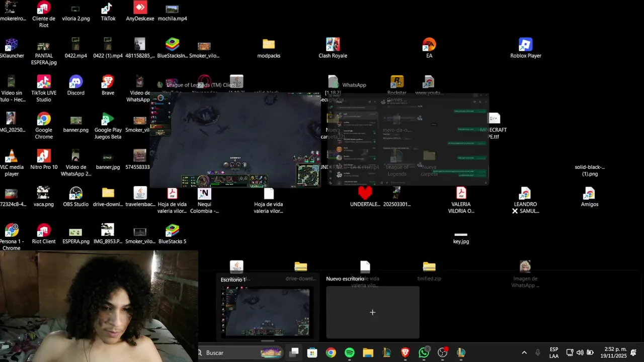Viewport: 644px width, 362px height.
Task: Open Google Chrome from the taskbar
Action: pyautogui.click(x=331, y=352)
